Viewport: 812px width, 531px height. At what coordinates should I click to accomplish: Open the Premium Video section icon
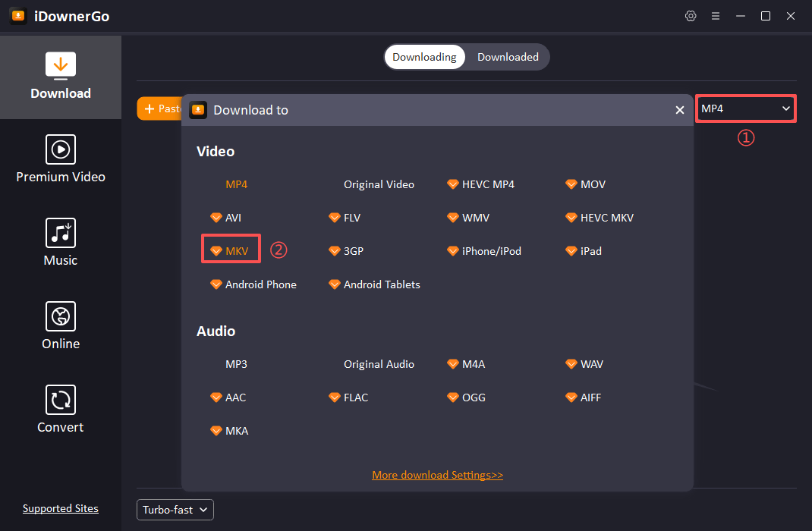point(61,149)
